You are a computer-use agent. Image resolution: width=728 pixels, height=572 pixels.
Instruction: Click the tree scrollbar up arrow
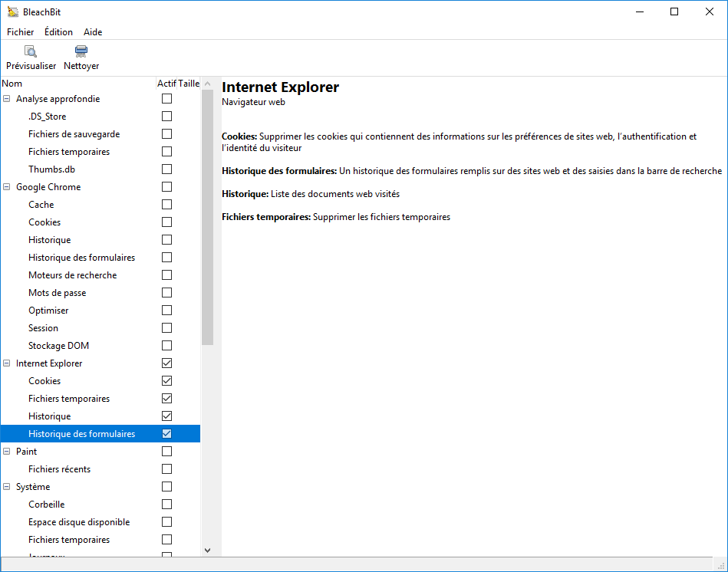[x=208, y=84]
